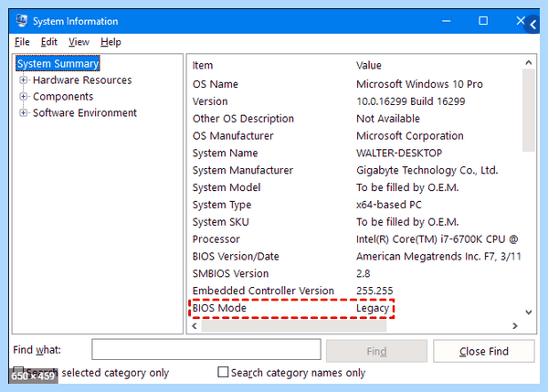
Task: Expand the Hardware Resources node
Action: coord(24,80)
